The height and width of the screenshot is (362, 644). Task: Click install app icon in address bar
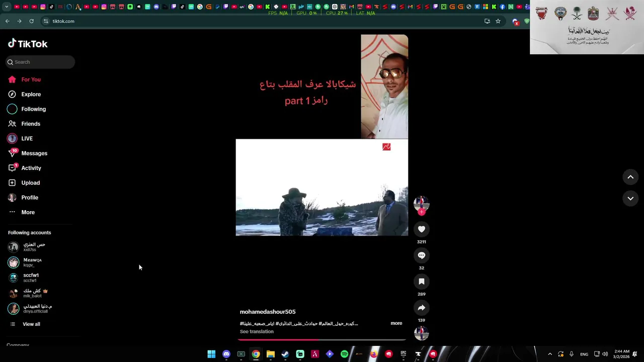pyautogui.click(x=487, y=21)
